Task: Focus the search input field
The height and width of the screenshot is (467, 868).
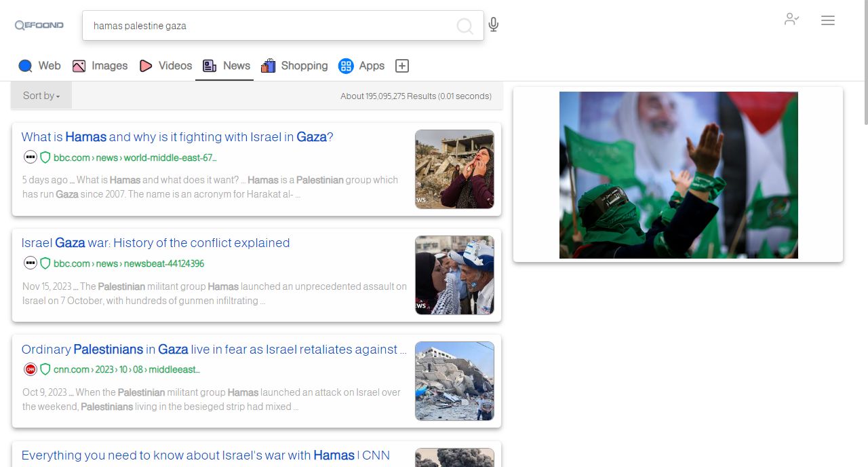Action: click(271, 26)
